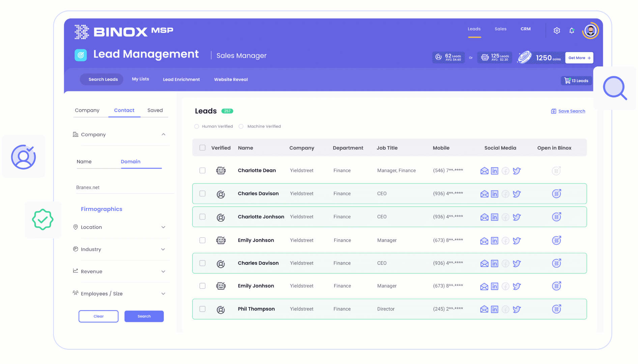Click LinkedIn icon in Phil Thompson row
Viewport: 638px width, 364px height.
coord(495,309)
